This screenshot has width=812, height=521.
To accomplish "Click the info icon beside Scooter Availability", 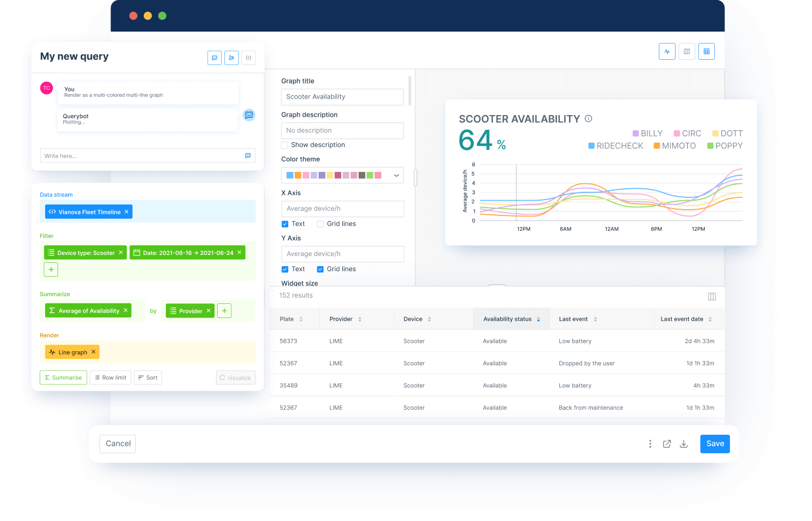I will tap(588, 118).
